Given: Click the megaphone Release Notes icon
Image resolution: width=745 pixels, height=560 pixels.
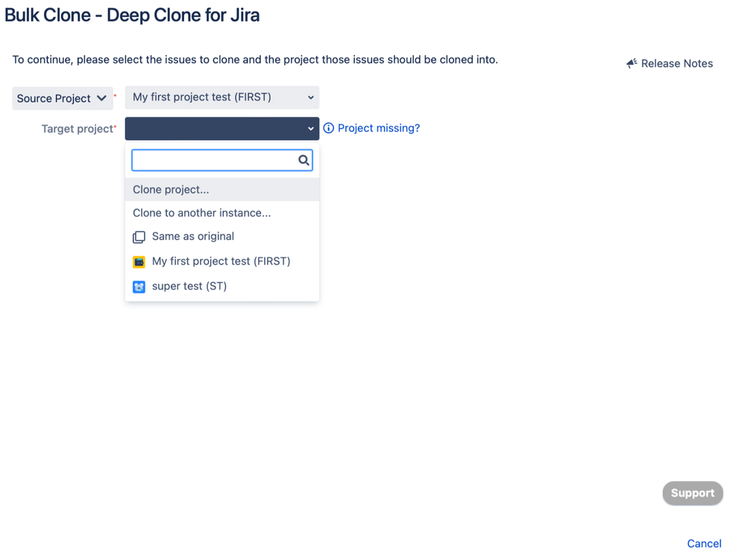Looking at the screenshot, I should coord(632,63).
